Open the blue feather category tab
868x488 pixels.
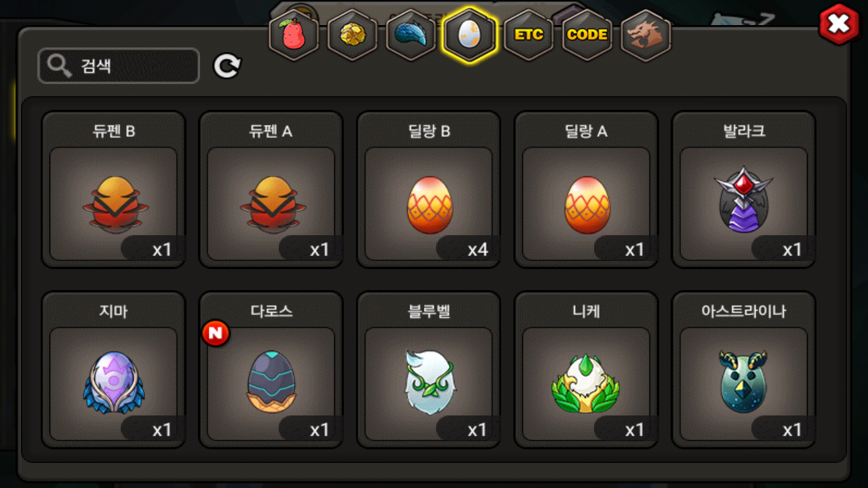pos(411,35)
